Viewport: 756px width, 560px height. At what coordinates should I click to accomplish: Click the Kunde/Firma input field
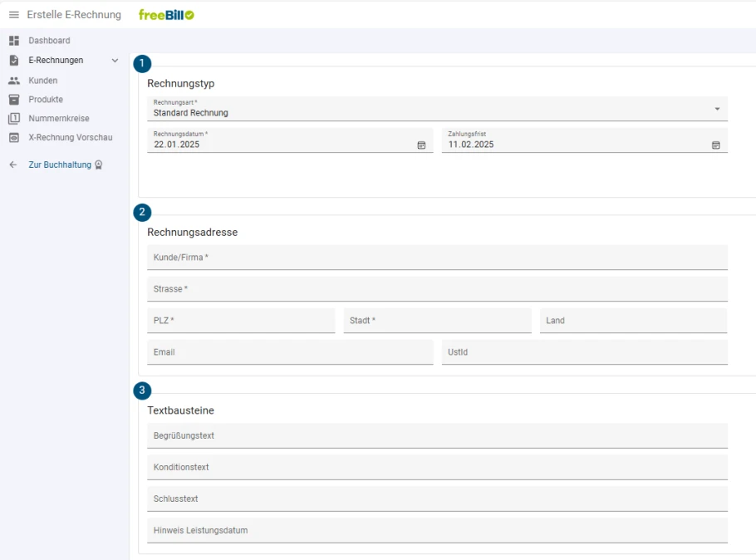(437, 258)
